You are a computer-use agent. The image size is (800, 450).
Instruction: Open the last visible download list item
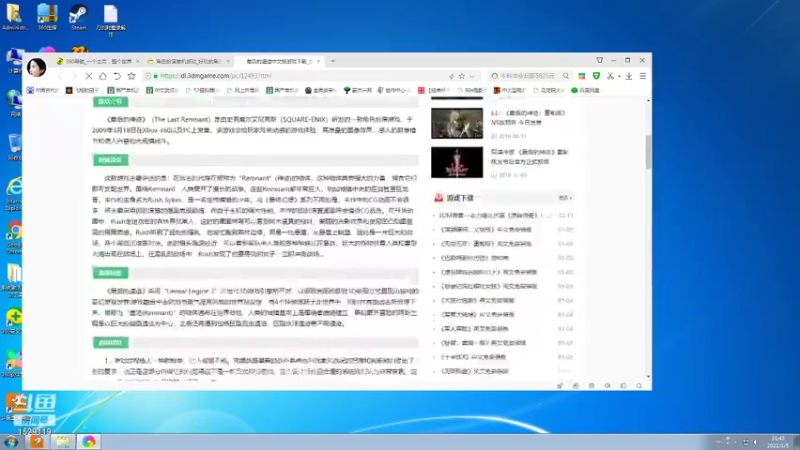tap(474, 371)
